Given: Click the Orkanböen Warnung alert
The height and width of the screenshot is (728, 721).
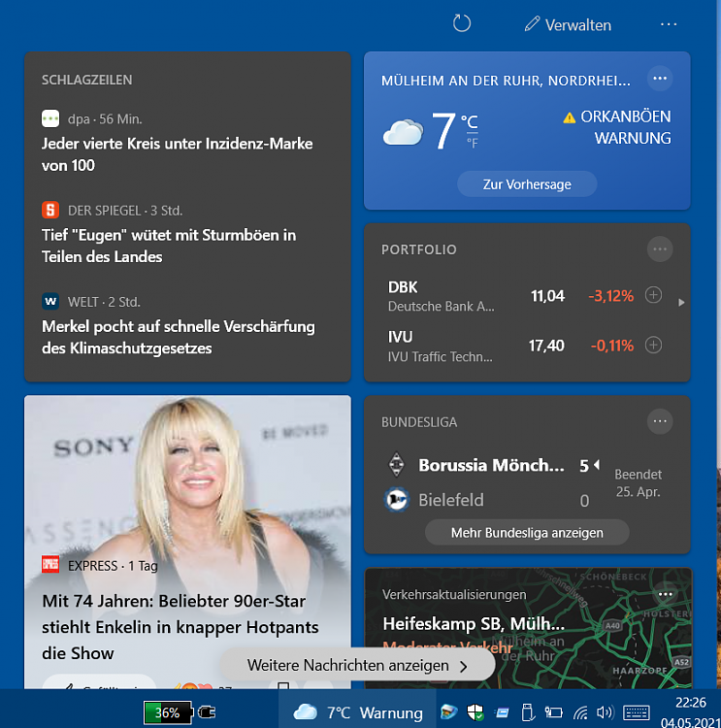Looking at the screenshot, I should coord(617,127).
